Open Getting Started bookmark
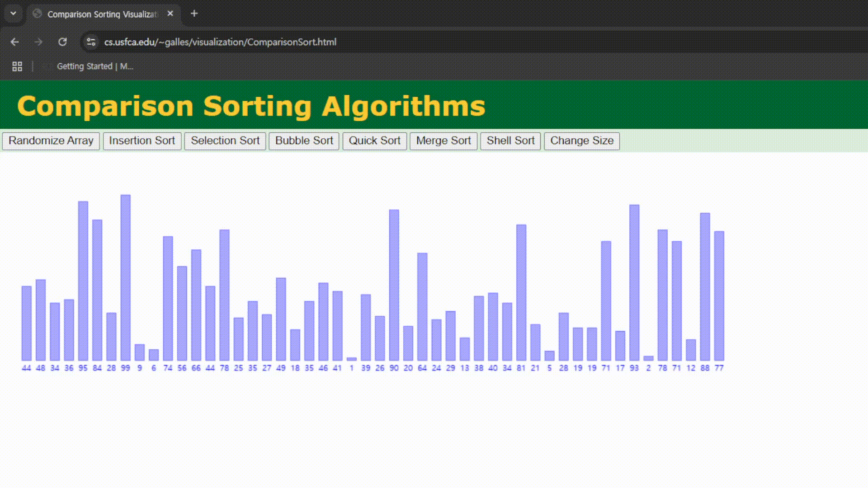 point(94,66)
